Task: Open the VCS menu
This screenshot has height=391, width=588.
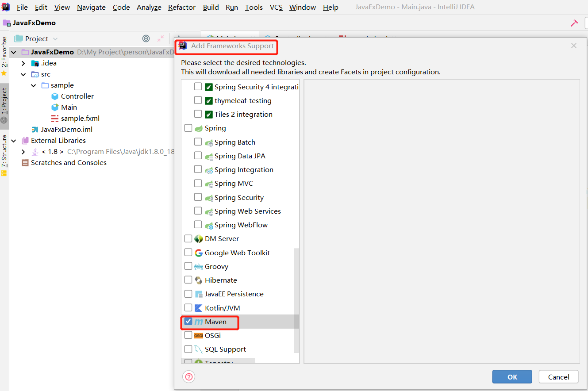Action: (x=277, y=7)
